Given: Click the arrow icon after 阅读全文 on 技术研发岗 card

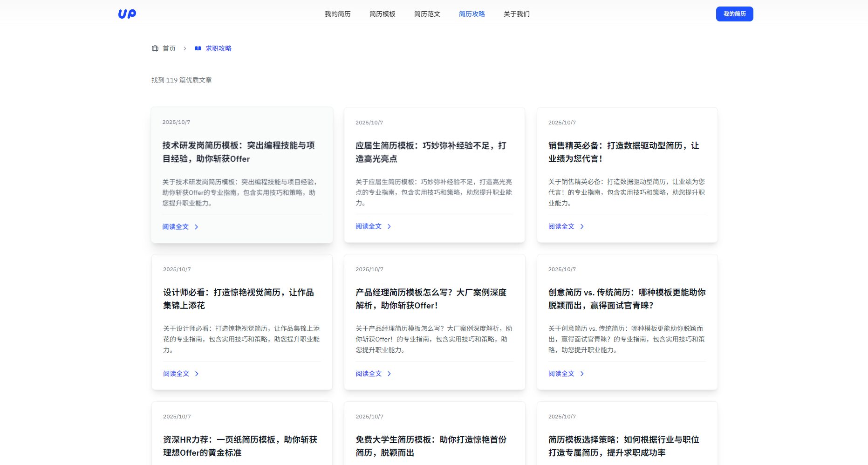Looking at the screenshot, I should point(197,226).
